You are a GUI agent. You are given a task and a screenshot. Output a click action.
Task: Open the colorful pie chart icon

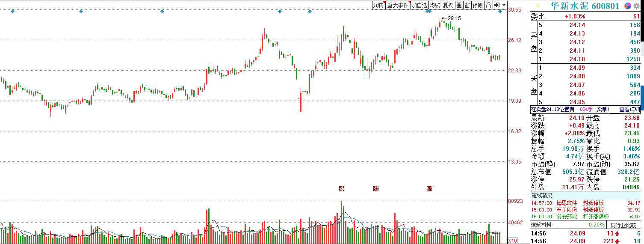pos(628,6)
